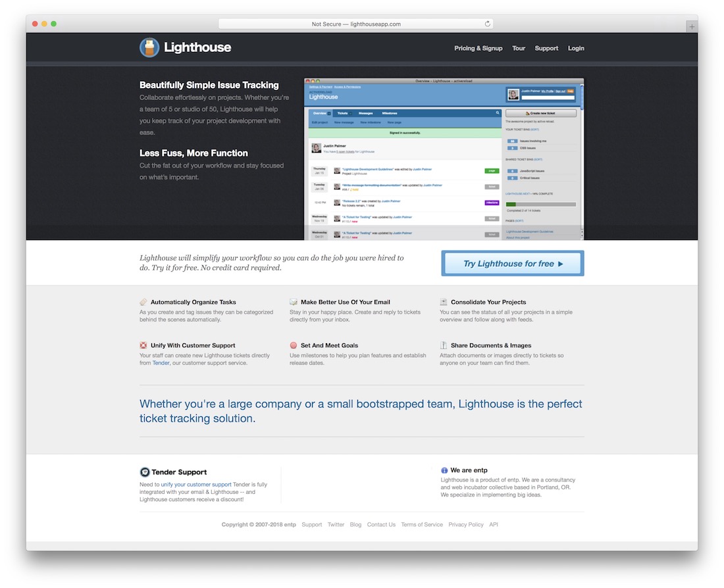Open the footer Blog link
Viewport: 724px width, 588px height.
point(355,524)
